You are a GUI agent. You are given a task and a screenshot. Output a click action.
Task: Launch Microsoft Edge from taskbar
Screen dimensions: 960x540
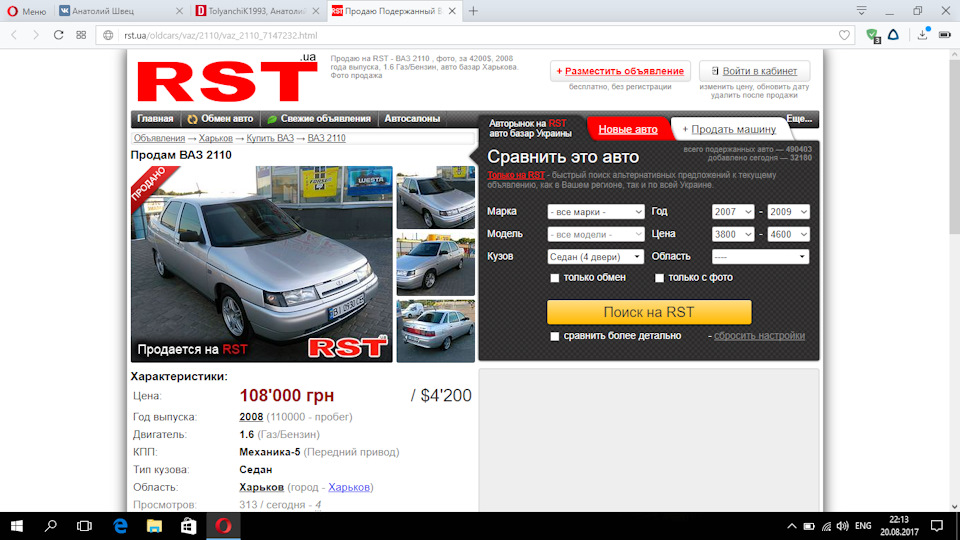pos(121,526)
